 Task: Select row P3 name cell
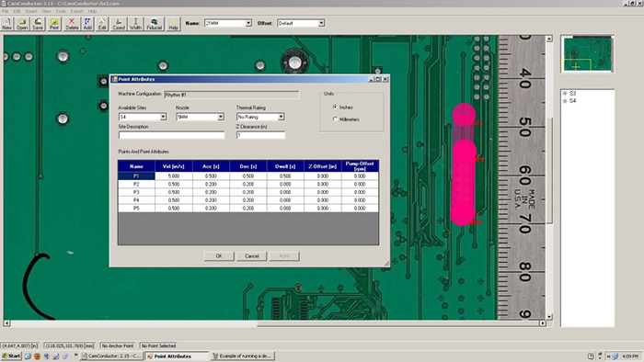click(136, 192)
